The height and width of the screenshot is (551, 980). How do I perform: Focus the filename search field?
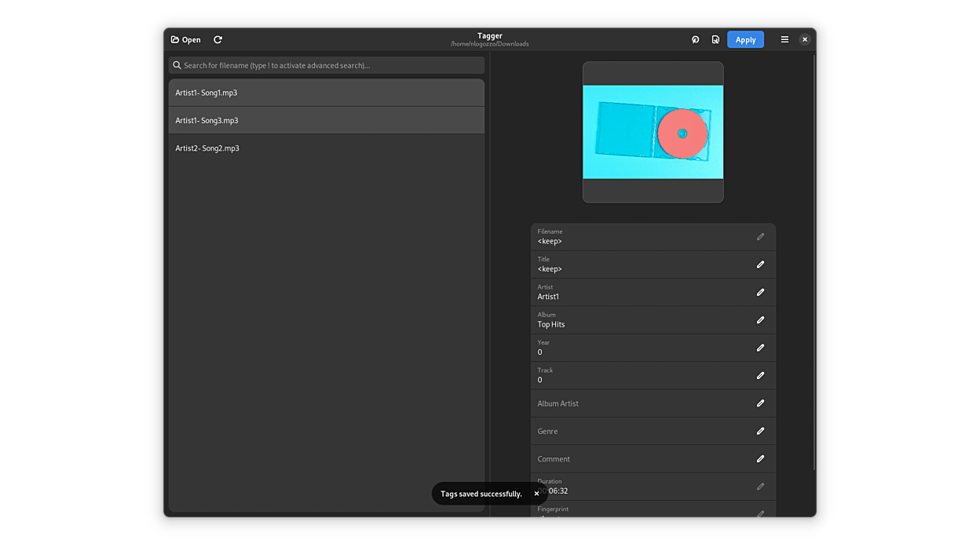[327, 65]
